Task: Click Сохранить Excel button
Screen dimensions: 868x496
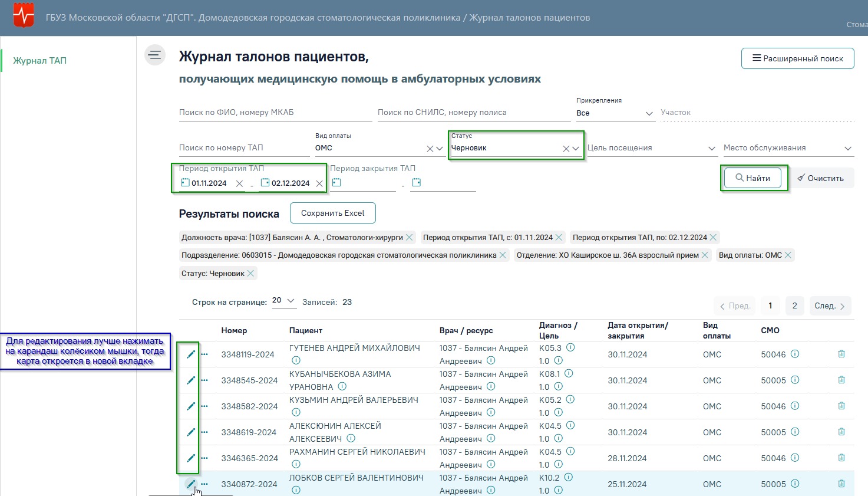Action: click(332, 213)
